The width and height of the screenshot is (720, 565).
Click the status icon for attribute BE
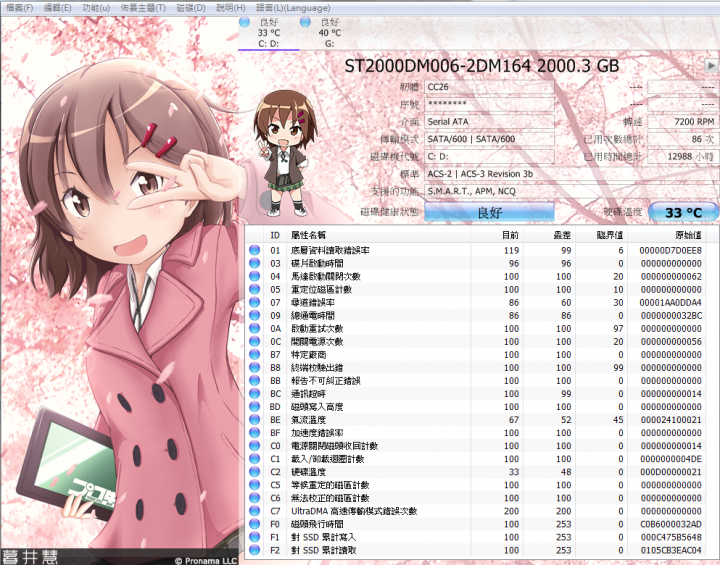point(254,419)
